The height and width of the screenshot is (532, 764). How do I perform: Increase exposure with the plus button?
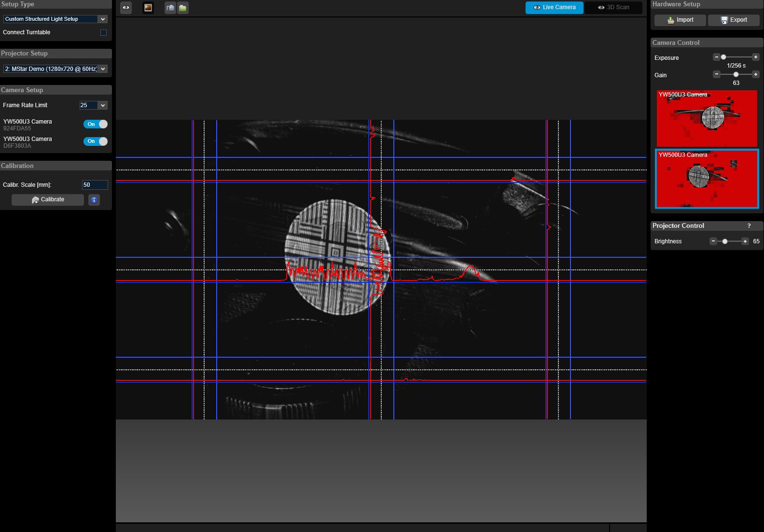(x=756, y=57)
